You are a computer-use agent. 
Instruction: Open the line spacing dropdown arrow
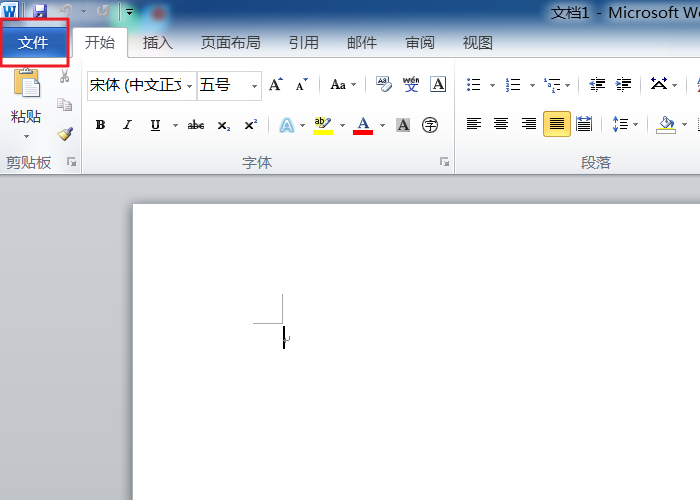[636, 124]
